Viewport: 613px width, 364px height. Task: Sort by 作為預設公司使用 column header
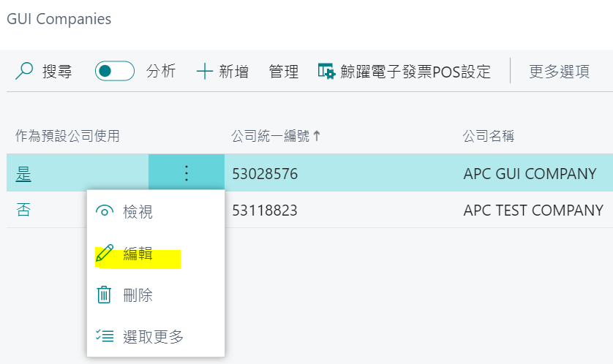[67, 136]
